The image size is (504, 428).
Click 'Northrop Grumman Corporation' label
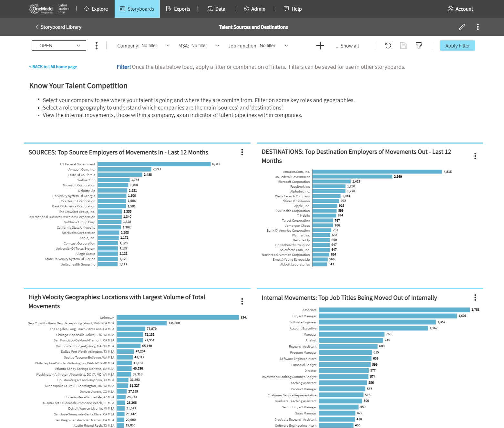tap(286, 255)
